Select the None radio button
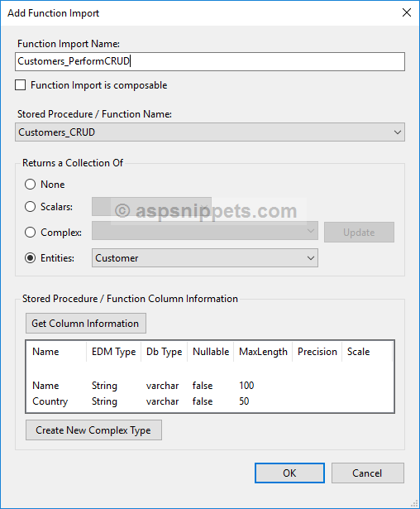Screen dimensions: 420x509 pos(30,185)
